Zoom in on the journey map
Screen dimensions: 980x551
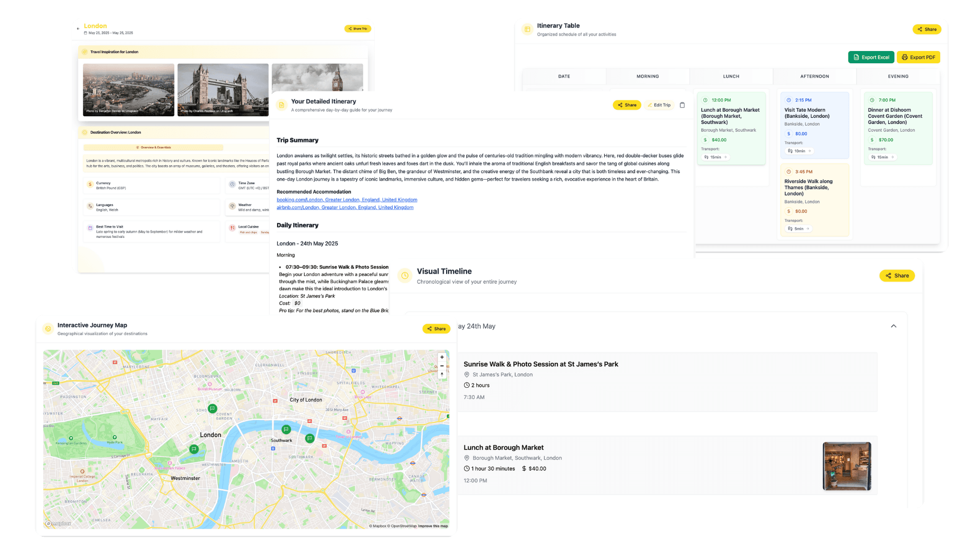pos(442,357)
